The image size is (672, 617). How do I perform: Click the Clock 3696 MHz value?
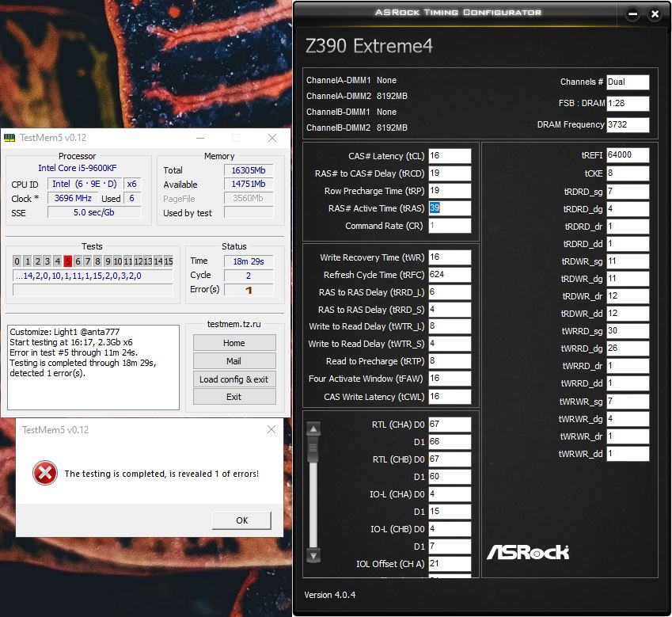(73, 198)
